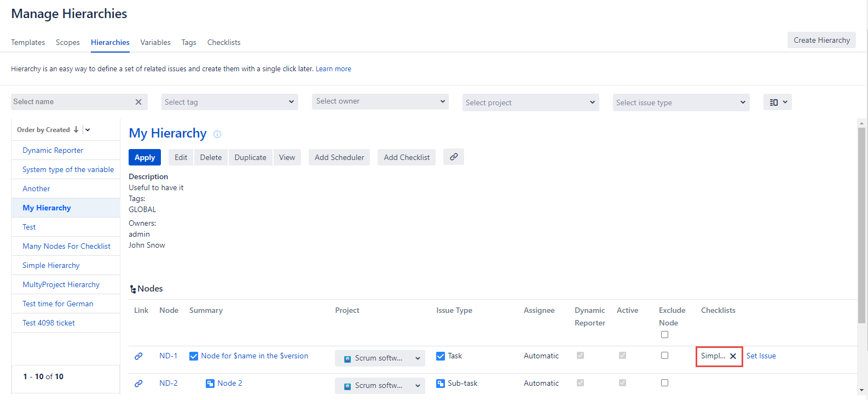Viewport: 868px width, 400px height.
Task: Check Exclude Node box for ND-2
Action: coord(664,383)
